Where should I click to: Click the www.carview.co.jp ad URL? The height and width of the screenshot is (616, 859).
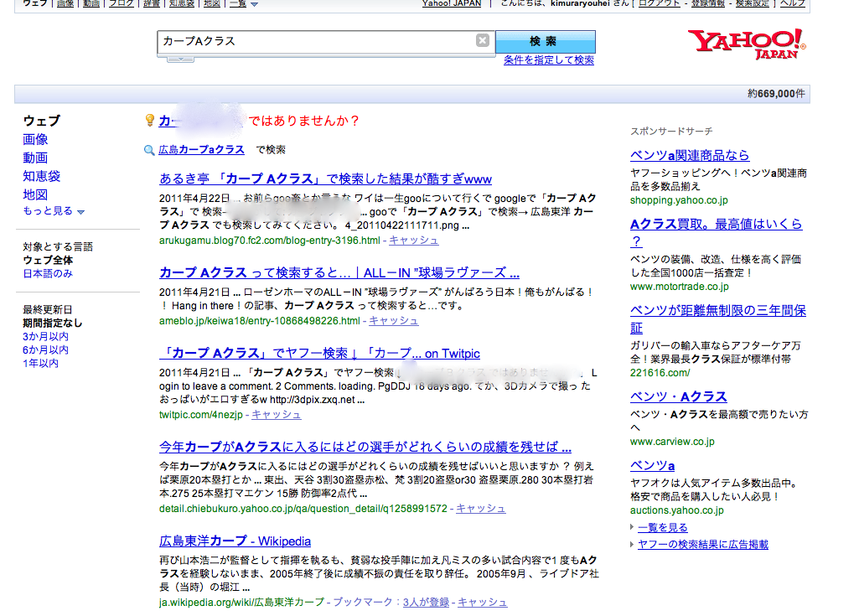tap(672, 442)
